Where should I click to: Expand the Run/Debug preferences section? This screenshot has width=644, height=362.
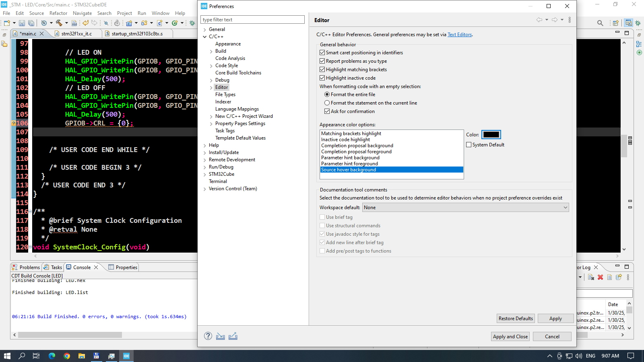pyautogui.click(x=205, y=167)
